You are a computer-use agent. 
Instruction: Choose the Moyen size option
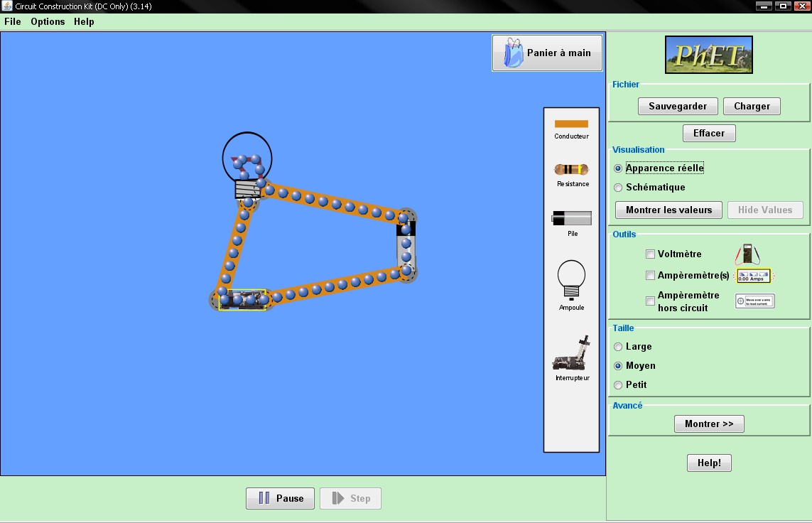(618, 366)
